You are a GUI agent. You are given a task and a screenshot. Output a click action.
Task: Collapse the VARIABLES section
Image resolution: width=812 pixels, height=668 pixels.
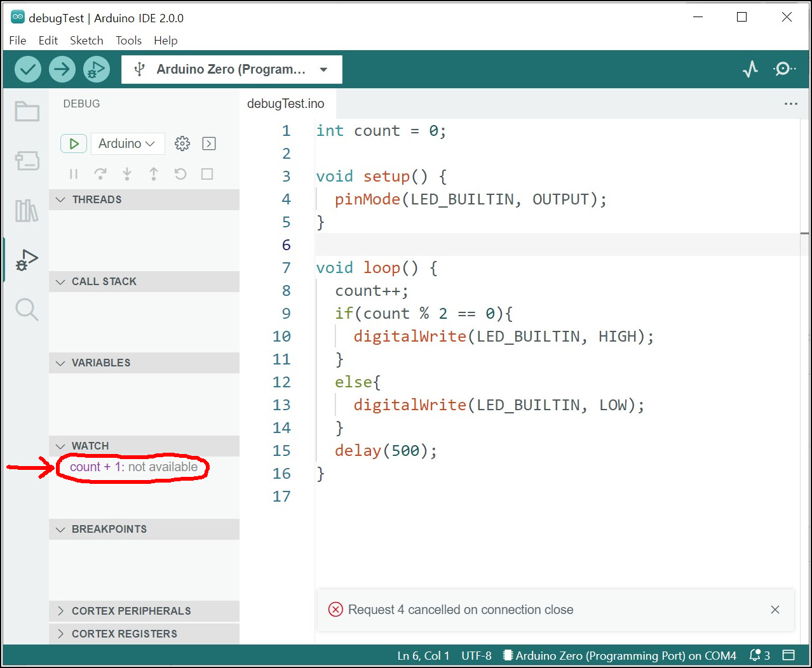pyautogui.click(x=144, y=363)
